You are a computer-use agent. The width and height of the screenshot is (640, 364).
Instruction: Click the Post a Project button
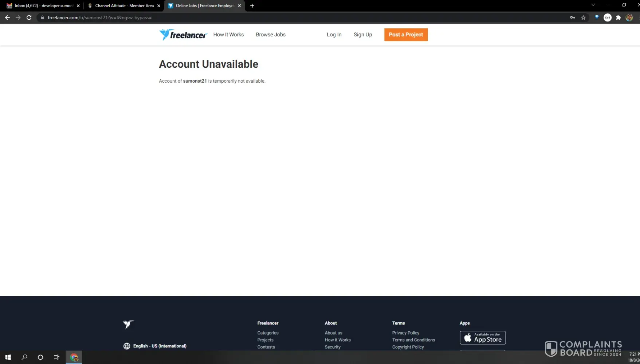click(x=406, y=35)
